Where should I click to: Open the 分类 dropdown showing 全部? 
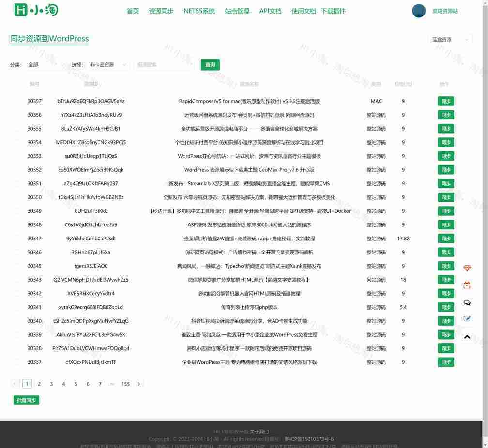coord(44,65)
